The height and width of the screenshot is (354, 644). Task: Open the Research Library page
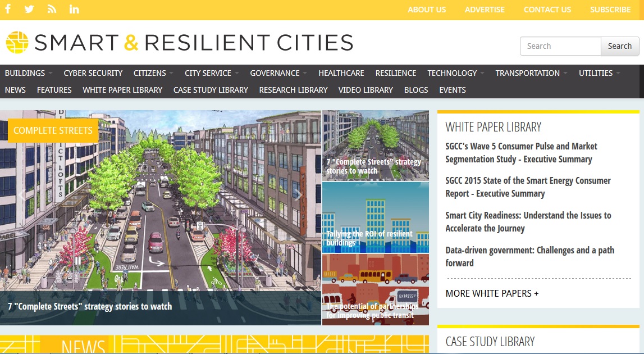[x=293, y=90]
